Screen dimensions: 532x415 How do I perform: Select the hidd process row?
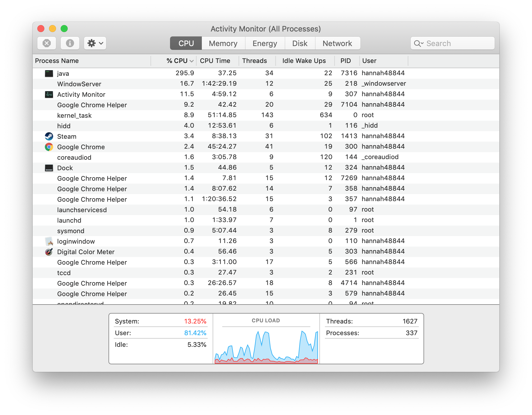coord(266,126)
